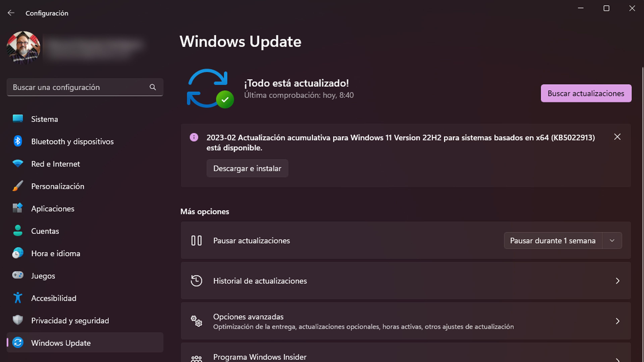Screen dimensions: 644x362
Task: Dismiss the KB5022913 update notice
Action: tap(617, 137)
